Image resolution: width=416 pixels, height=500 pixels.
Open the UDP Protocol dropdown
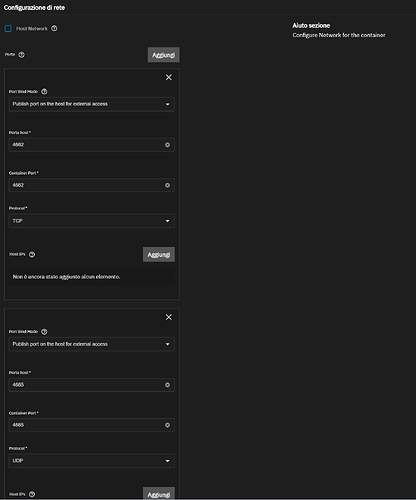(92, 461)
